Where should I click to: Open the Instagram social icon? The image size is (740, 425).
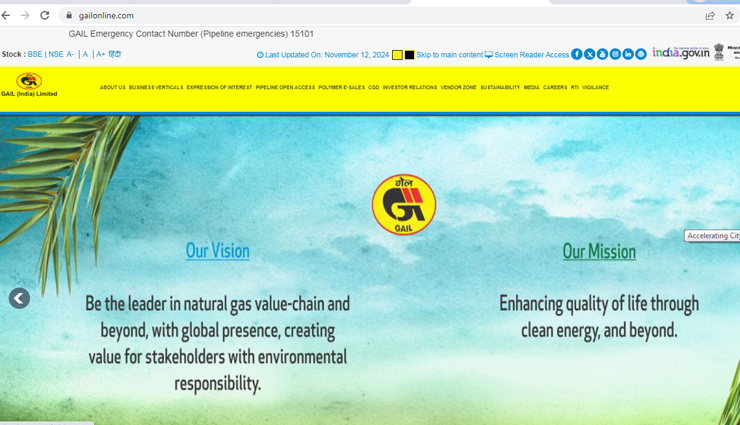pos(615,54)
